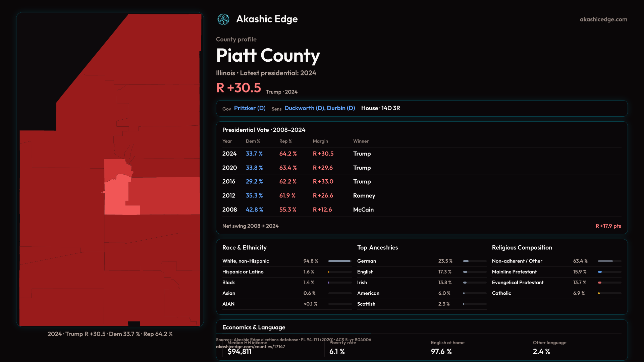Image resolution: width=644 pixels, height=362 pixels.
Task: Click the Median HH income $94,811 stat
Action: point(239,351)
